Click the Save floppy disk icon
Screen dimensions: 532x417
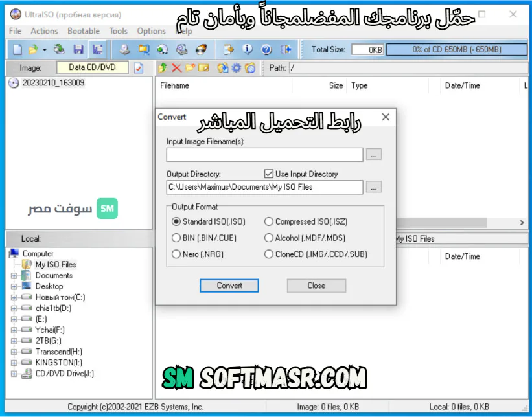tap(78, 49)
